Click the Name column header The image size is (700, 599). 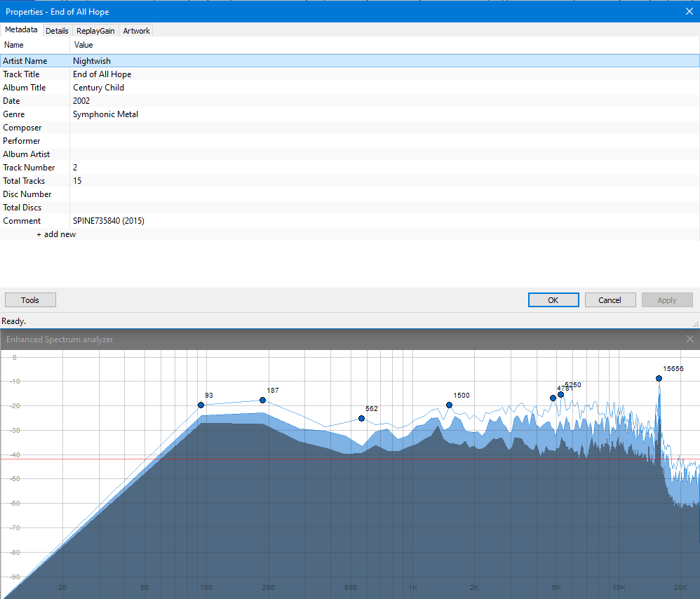(x=35, y=45)
